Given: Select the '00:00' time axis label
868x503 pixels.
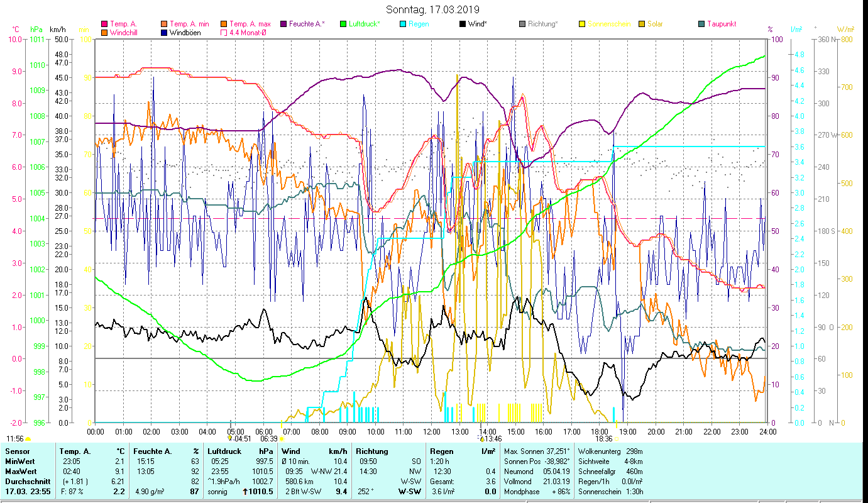Looking at the screenshot, I should pyautogui.click(x=96, y=431).
